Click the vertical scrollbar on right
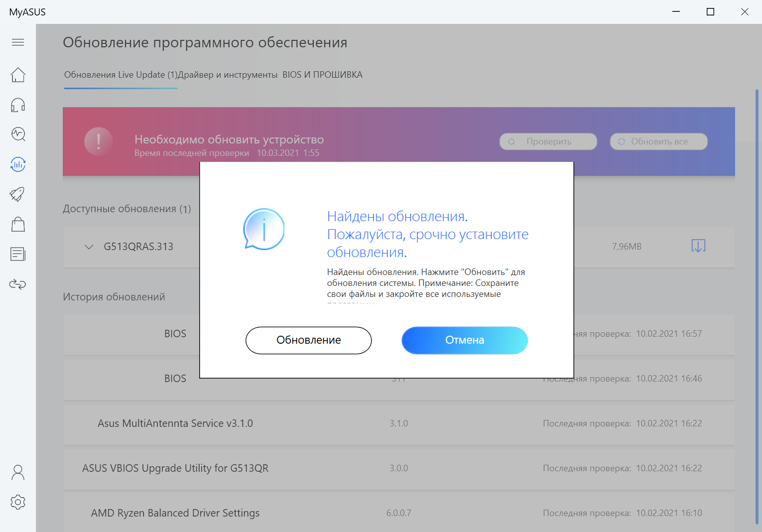The width and height of the screenshot is (762, 532). tap(757, 306)
